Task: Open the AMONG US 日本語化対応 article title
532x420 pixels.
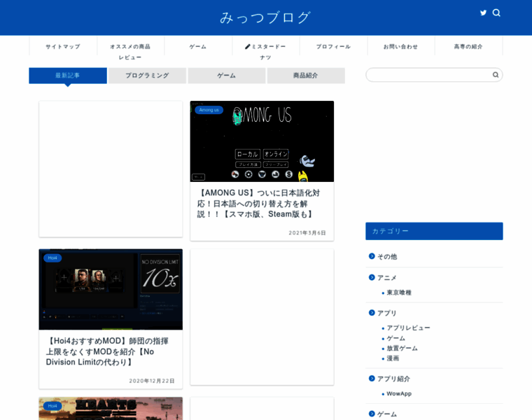Action: pyautogui.click(x=258, y=204)
